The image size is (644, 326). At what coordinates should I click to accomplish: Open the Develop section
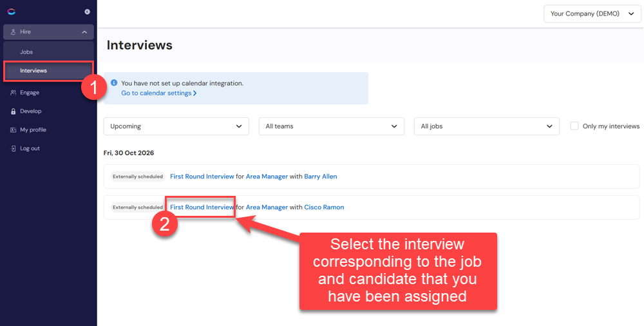pyautogui.click(x=31, y=111)
